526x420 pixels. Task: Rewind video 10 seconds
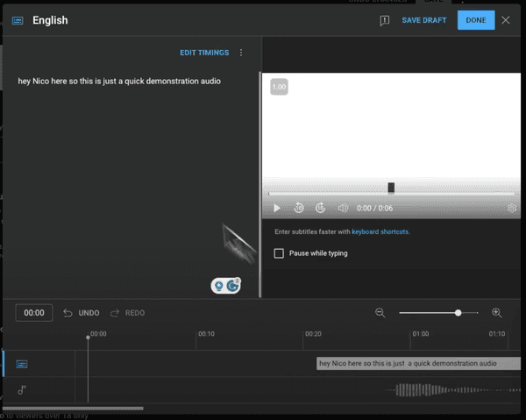tap(299, 208)
